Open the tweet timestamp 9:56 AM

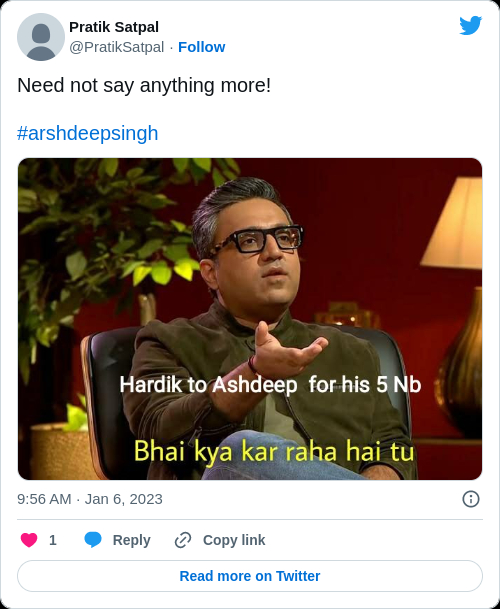pos(44,499)
